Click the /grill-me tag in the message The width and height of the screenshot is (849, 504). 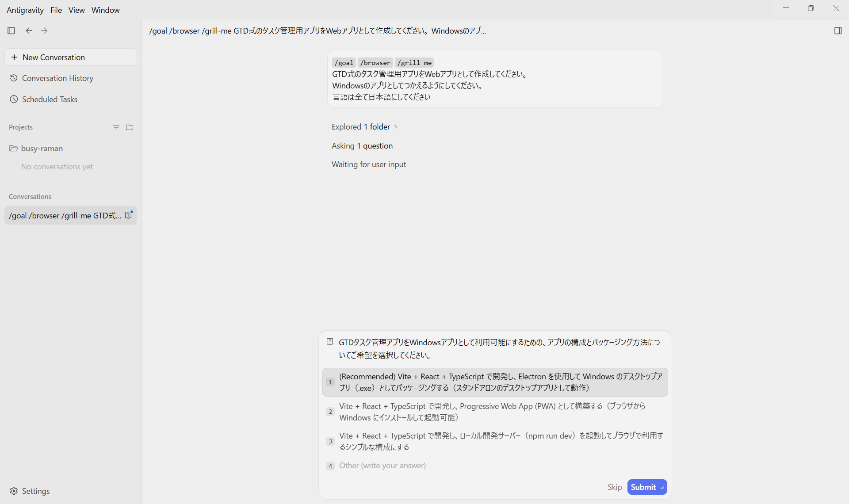pyautogui.click(x=414, y=63)
